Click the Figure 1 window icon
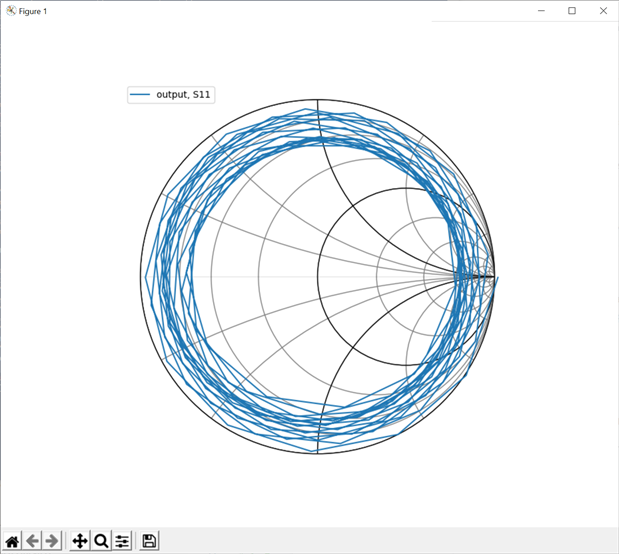Viewport: 619px width, 554px height. (x=11, y=11)
